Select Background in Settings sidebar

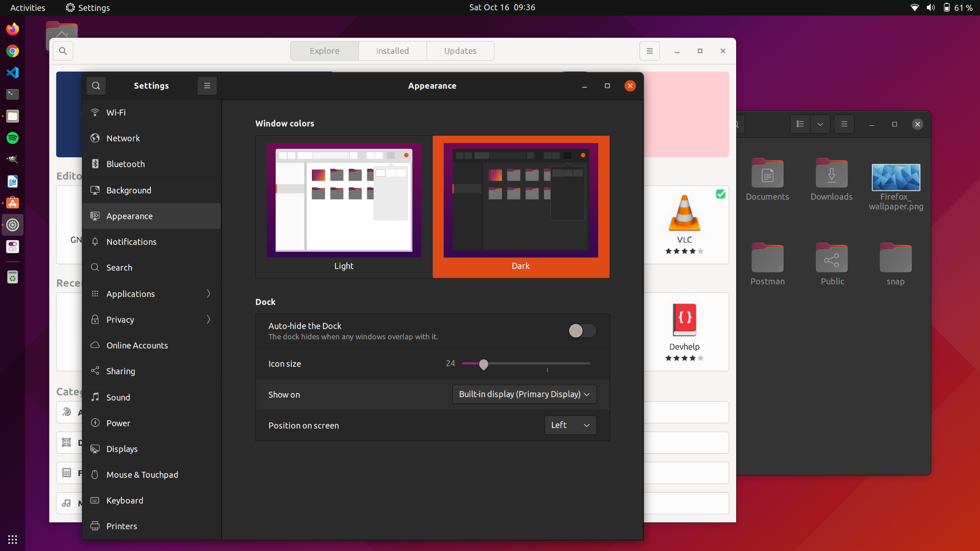click(x=152, y=190)
